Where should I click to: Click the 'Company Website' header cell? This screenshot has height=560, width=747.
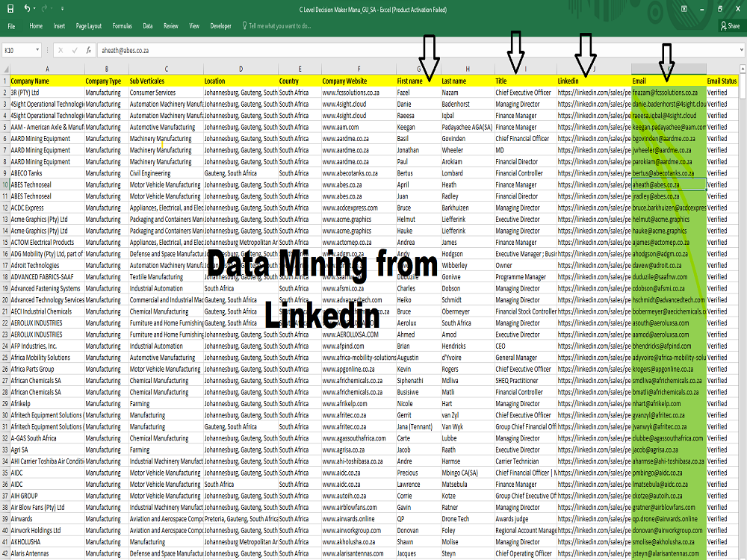coord(359,81)
